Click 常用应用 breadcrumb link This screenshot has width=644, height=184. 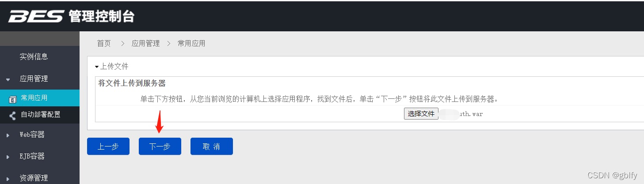point(191,43)
